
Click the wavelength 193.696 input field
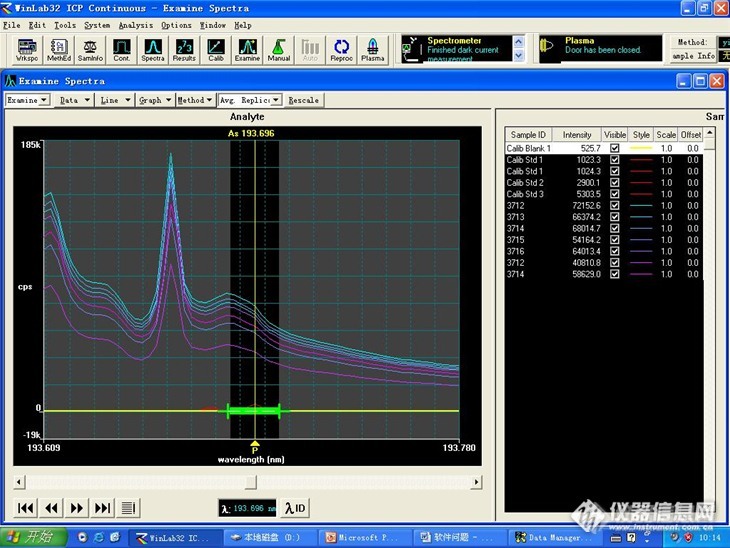[x=248, y=508]
